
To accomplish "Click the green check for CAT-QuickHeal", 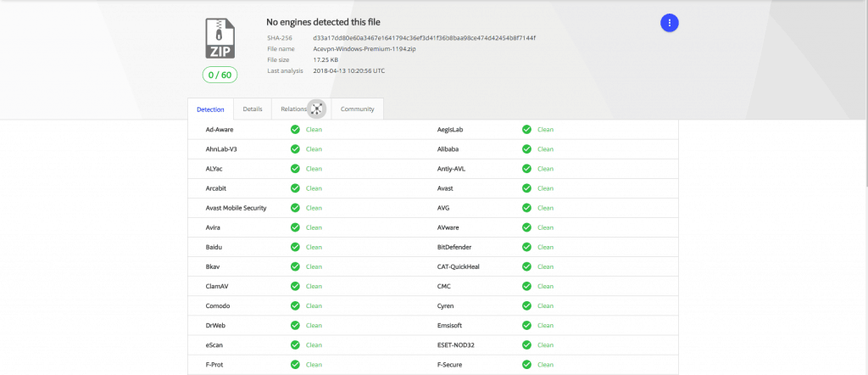I will point(526,266).
